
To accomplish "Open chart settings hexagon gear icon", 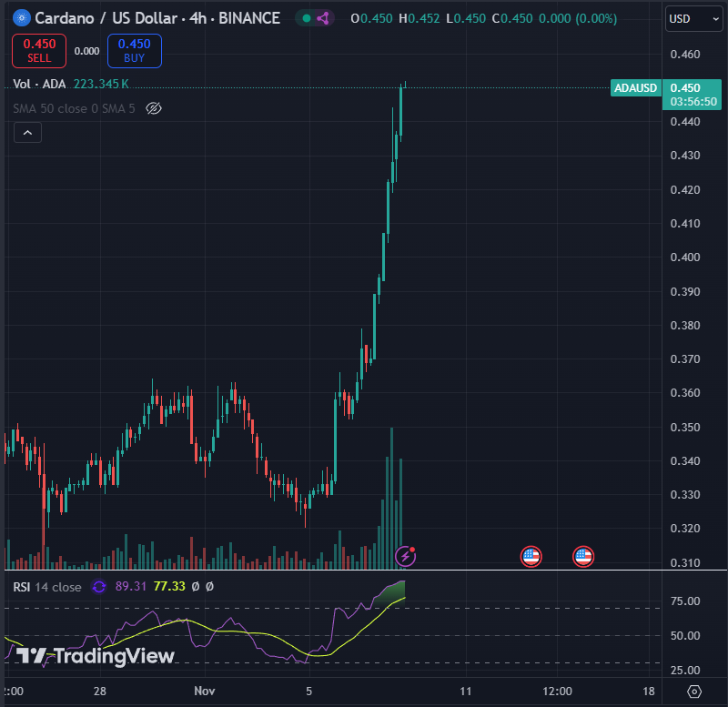I will [x=694, y=692].
